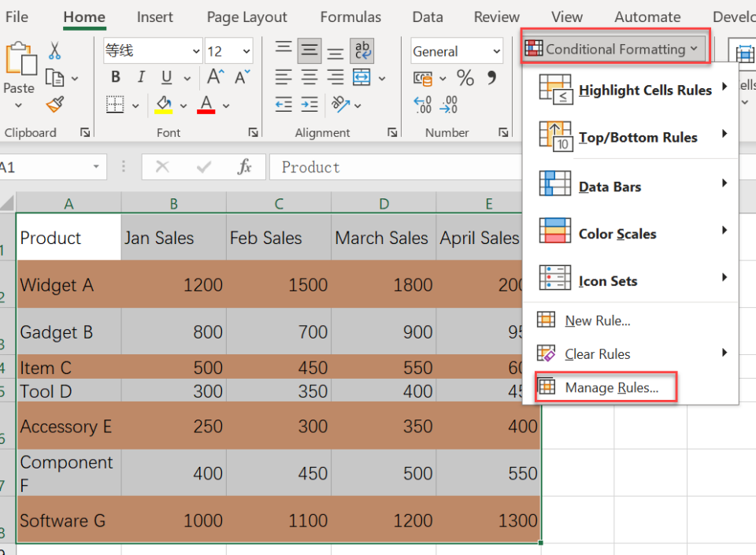
Task: Apply Comma Style formatting
Action: (x=492, y=77)
